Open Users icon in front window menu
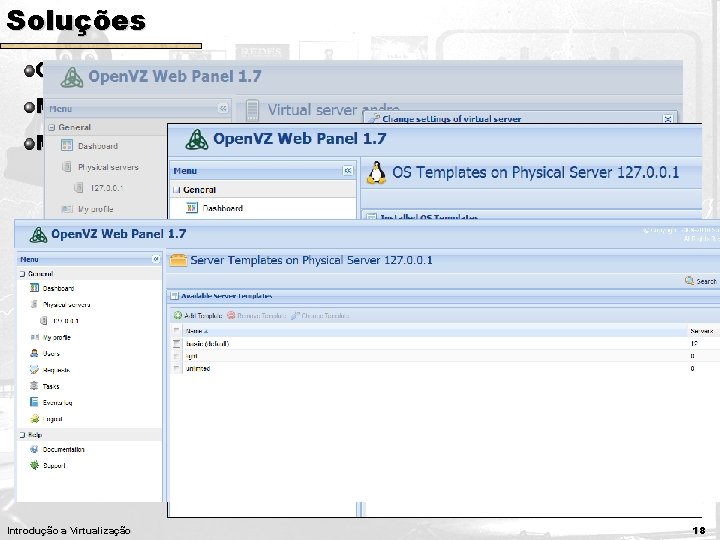The height and width of the screenshot is (540, 720). click(34, 353)
